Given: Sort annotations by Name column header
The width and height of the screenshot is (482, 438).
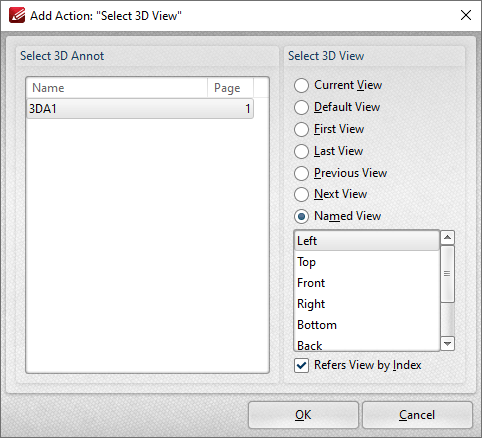Looking at the screenshot, I should tap(117, 88).
